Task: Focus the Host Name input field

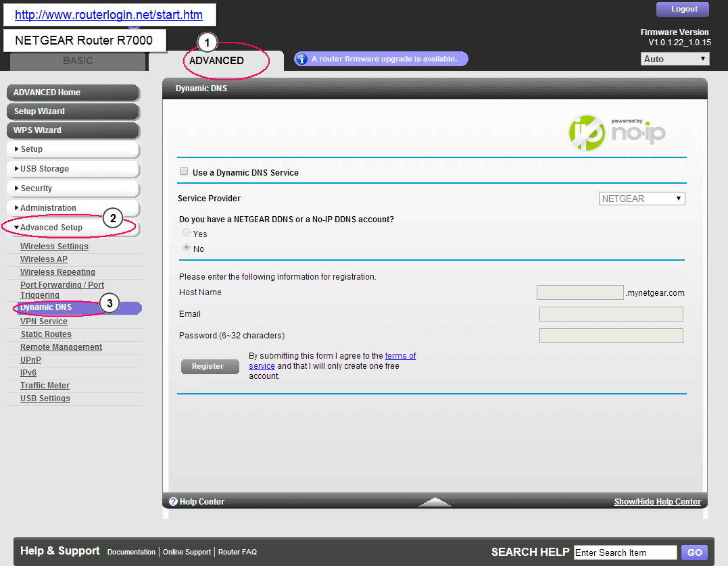Action: [x=580, y=292]
